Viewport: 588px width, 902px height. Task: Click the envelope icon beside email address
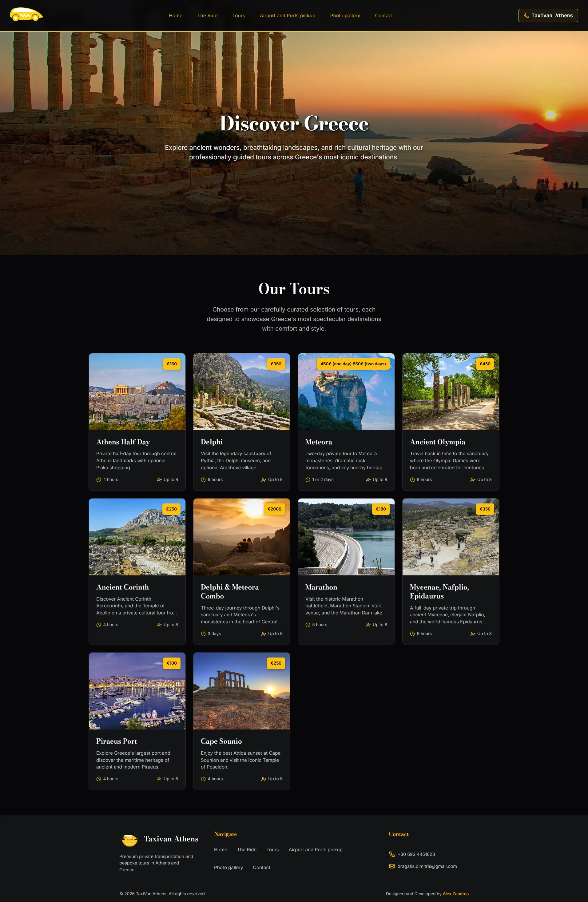click(392, 866)
